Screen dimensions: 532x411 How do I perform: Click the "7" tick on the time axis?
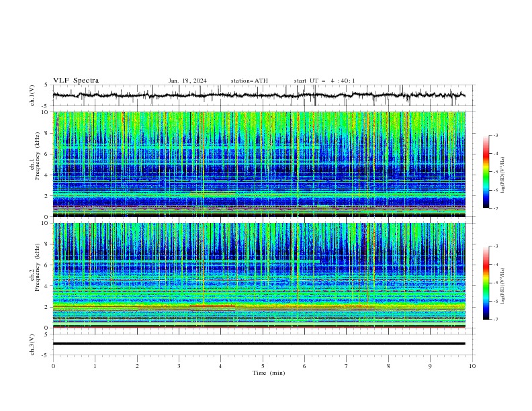point(347,366)
